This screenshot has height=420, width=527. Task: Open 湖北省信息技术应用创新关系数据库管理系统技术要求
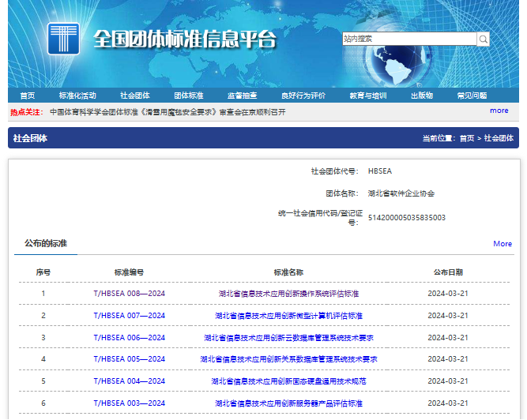click(x=288, y=359)
